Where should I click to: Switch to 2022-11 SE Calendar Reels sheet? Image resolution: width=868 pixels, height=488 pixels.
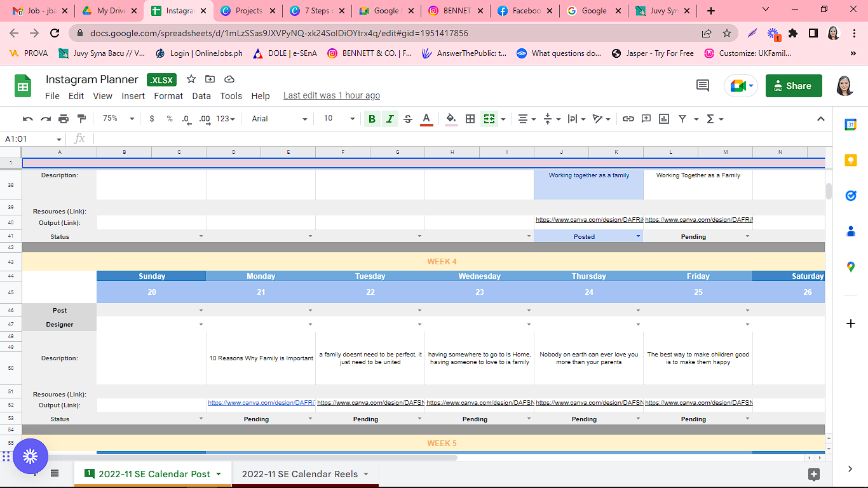301,474
